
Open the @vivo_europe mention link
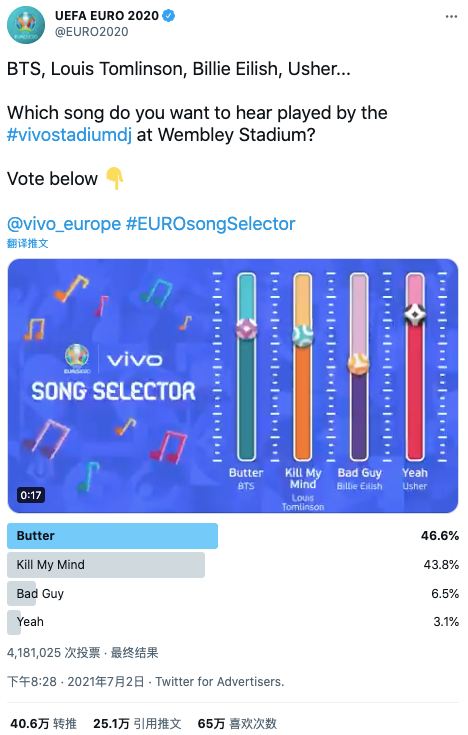tap(64, 224)
